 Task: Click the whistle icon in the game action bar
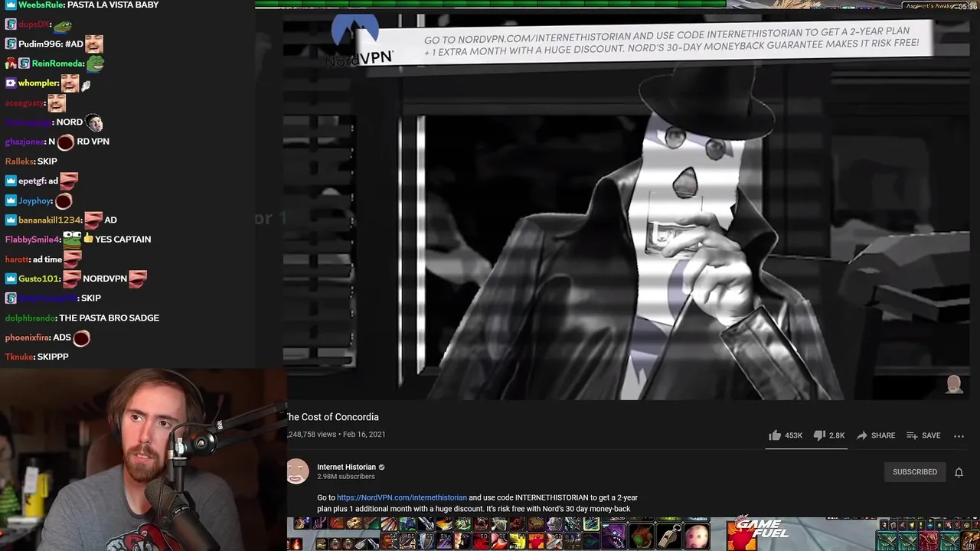(x=669, y=536)
